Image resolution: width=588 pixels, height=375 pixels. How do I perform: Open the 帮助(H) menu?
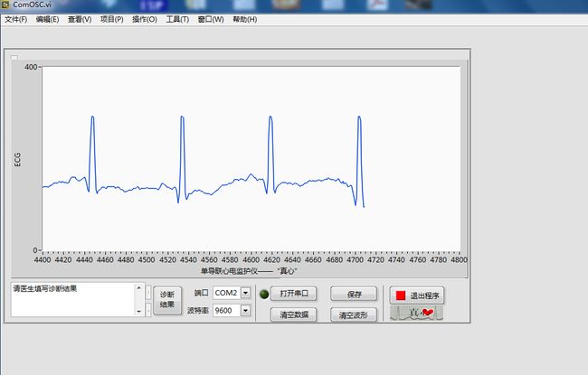click(245, 20)
